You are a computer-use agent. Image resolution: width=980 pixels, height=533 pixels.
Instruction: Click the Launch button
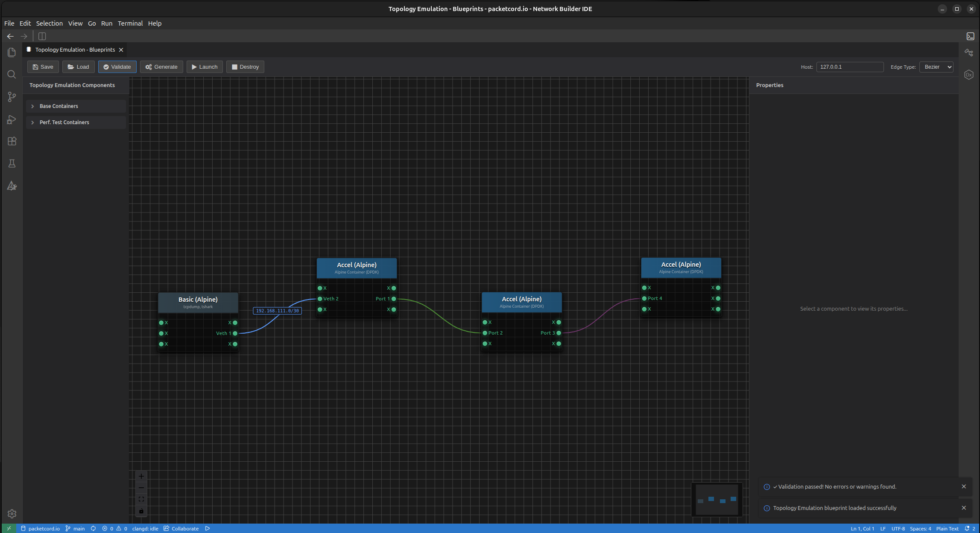pos(205,67)
